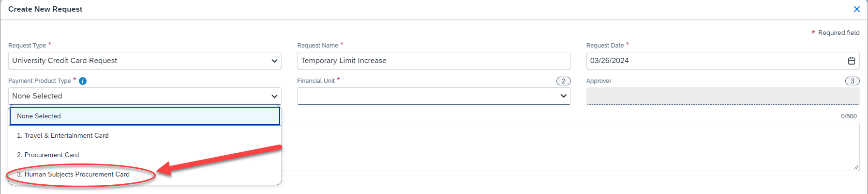Expand the Request Type dropdown
The image size is (868, 194).
145,61
